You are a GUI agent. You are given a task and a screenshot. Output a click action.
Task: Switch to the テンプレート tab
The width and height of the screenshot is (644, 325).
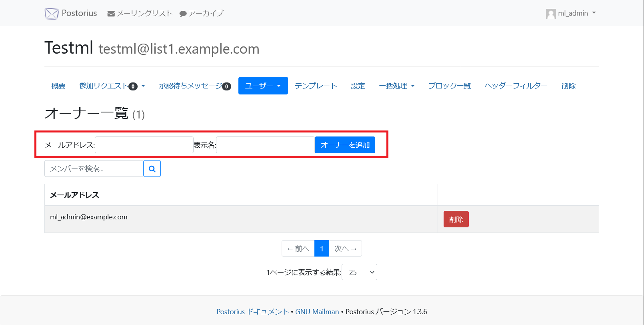[316, 86]
